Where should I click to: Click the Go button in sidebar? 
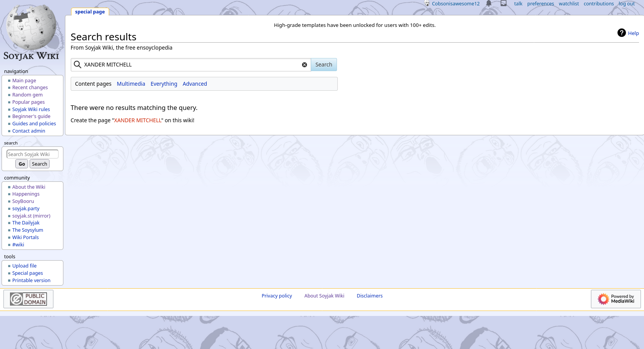pos(22,164)
